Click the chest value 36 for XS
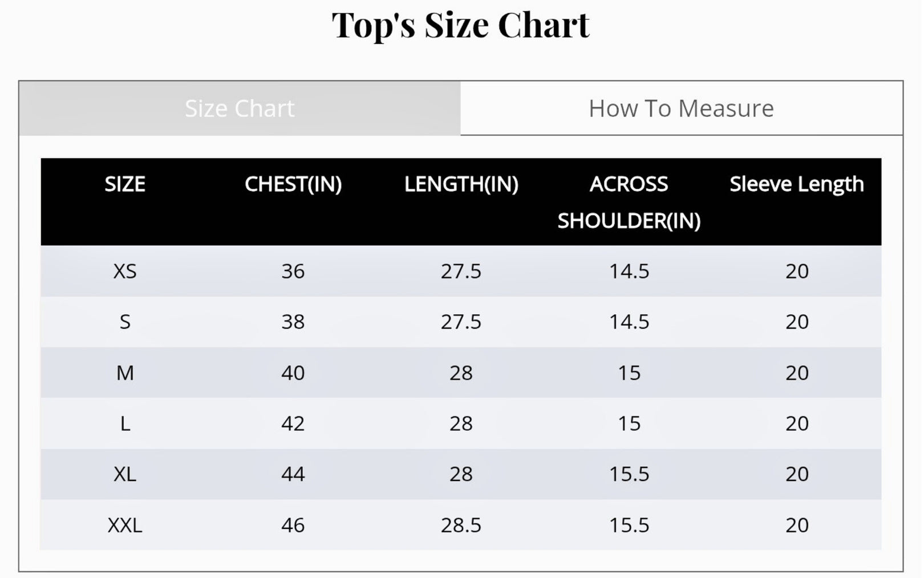 [x=293, y=271]
